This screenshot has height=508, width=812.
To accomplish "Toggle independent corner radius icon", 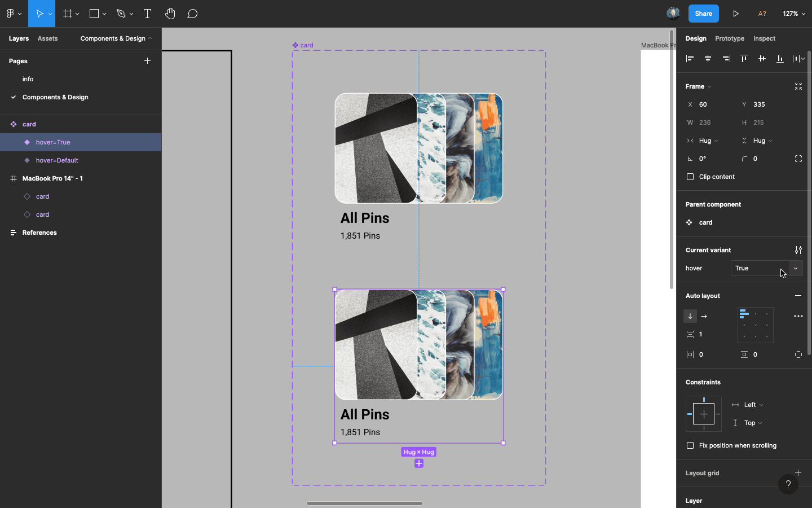I will (798, 159).
